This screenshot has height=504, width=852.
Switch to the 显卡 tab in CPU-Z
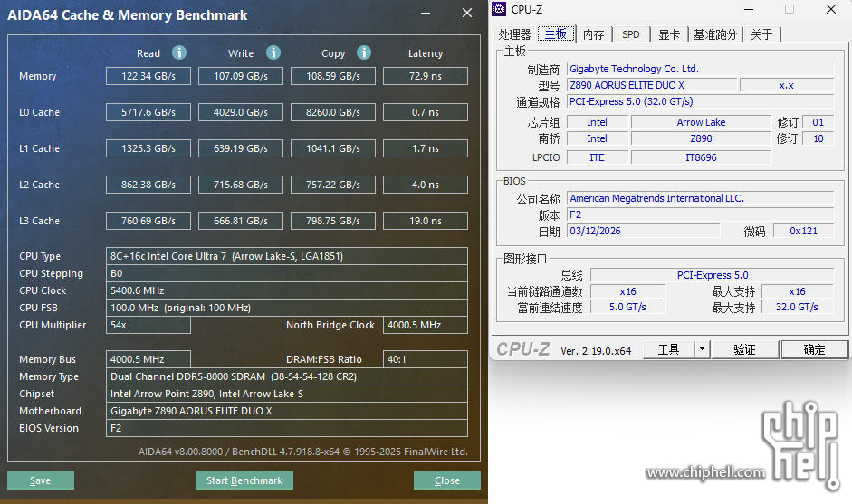click(x=669, y=34)
